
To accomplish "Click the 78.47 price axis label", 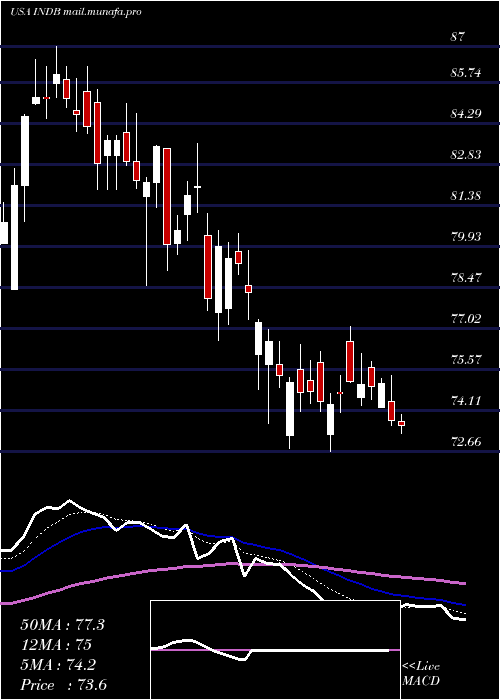I will (467, 277).
